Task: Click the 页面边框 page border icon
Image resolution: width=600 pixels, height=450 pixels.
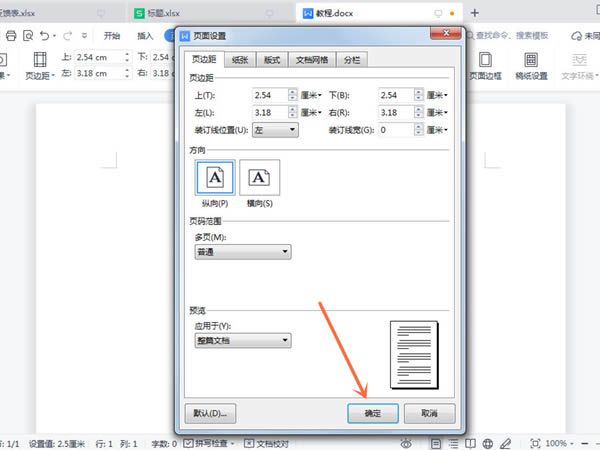Action: 485,65
